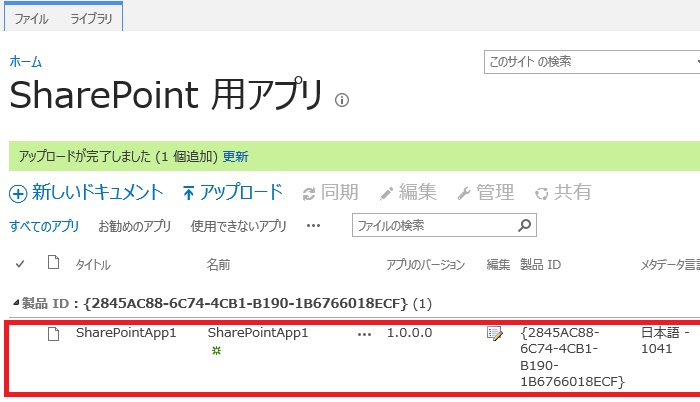Click the product ID cell {2845AC88-...
Screen dimensions: 700x402
[572, 357]
